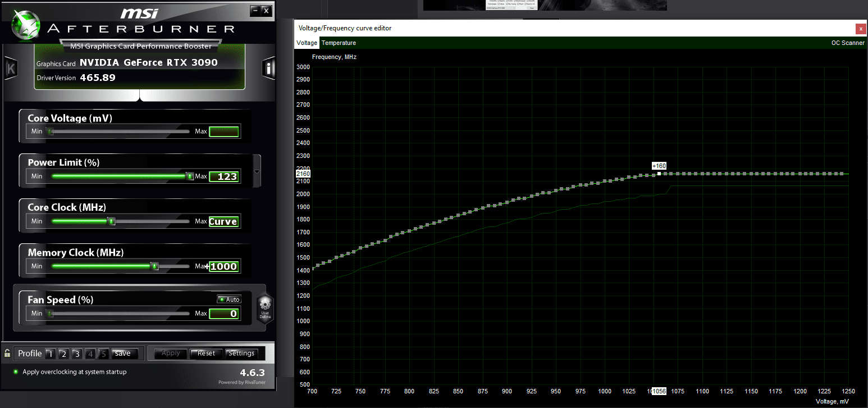Click the Voltage, mV axis label
This screenshot has width=868, height=408.
point(833,401)
